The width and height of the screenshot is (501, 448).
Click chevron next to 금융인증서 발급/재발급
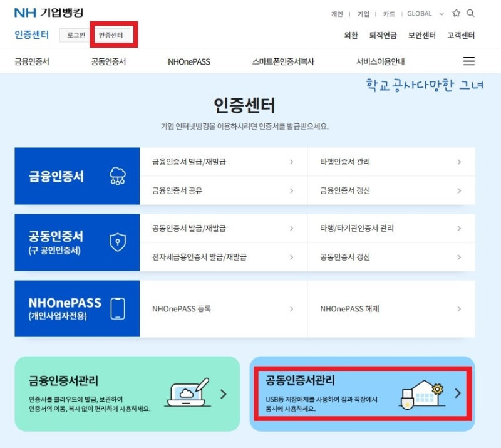291,162
